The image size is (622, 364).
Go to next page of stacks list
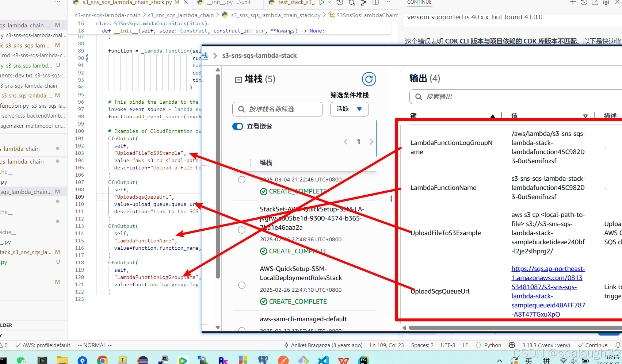pyautogui.click(x=371, y=142)
